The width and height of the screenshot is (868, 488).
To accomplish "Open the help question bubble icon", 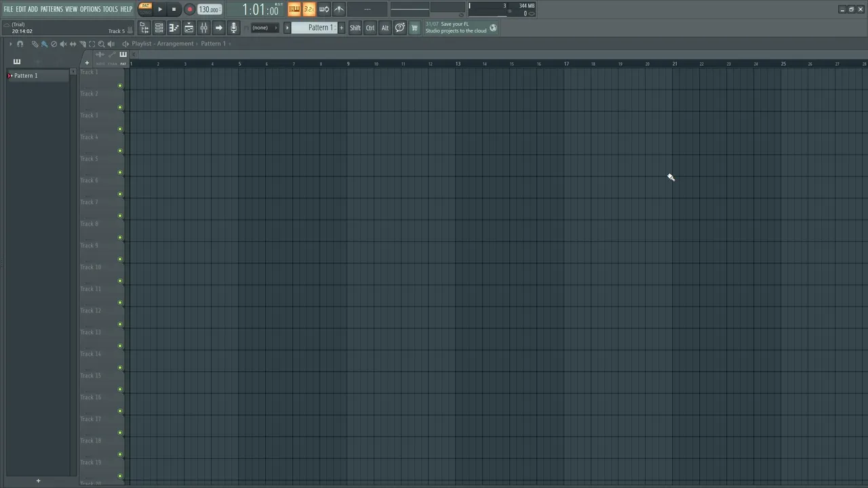I will [400, 28].
